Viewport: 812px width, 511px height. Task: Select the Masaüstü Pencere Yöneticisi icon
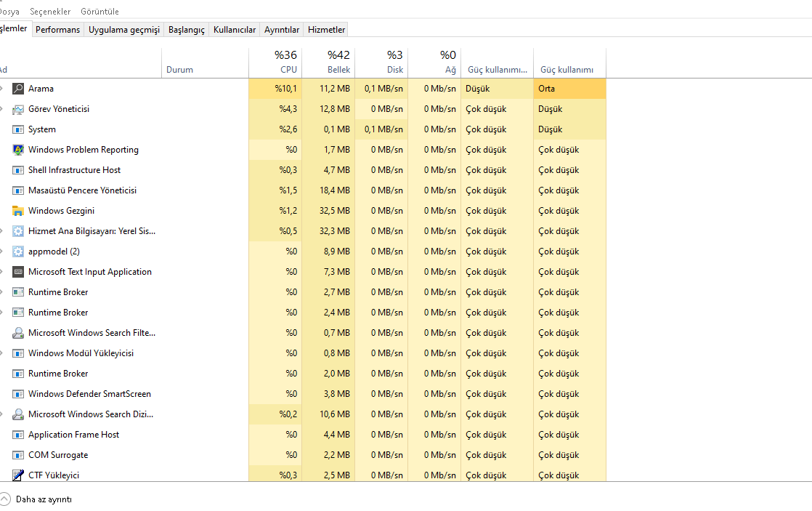pyautogui.click(x=18, y=190)
